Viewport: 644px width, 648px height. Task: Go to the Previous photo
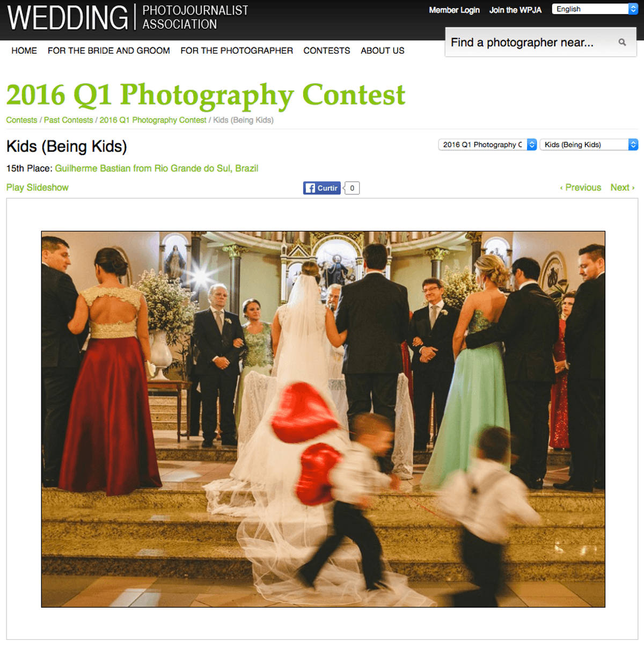[580, 187]
